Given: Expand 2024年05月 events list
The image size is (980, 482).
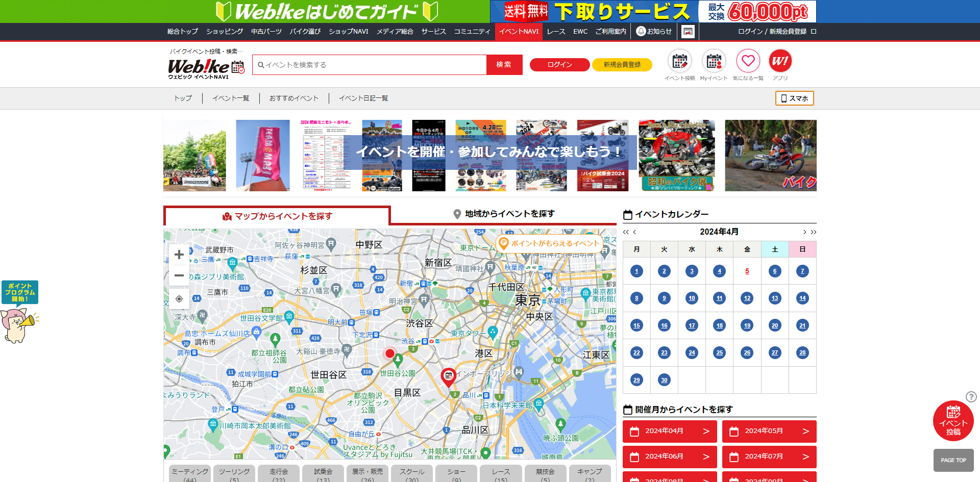Looking at the screenshot, I should [769, 432].
